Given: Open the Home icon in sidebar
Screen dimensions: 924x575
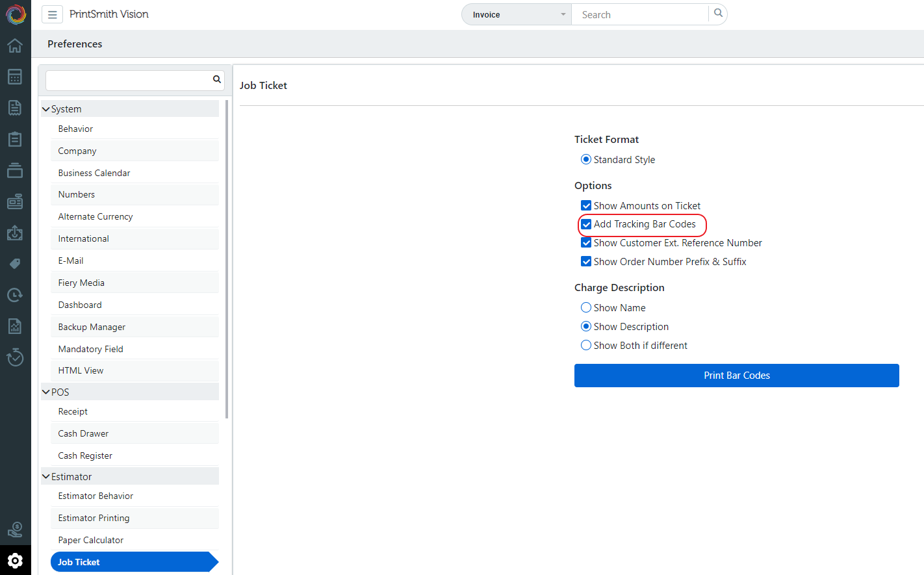Looking at the screenshot, I should coord(15,45).
